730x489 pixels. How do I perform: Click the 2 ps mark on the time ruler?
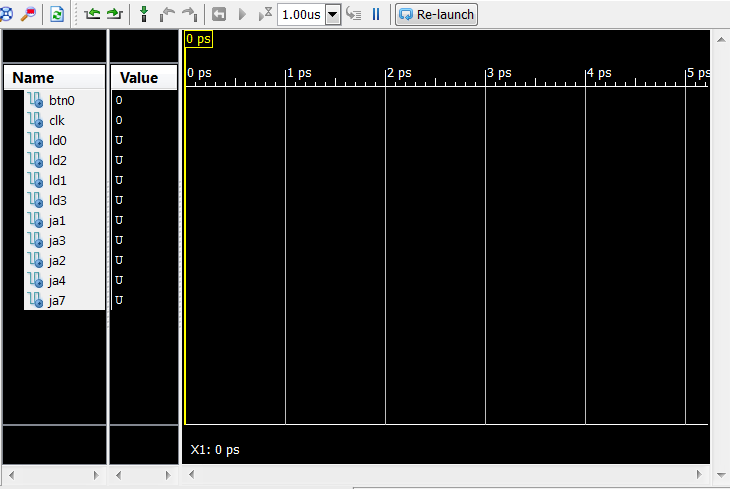pyautogui.click(x=399, y=73)
